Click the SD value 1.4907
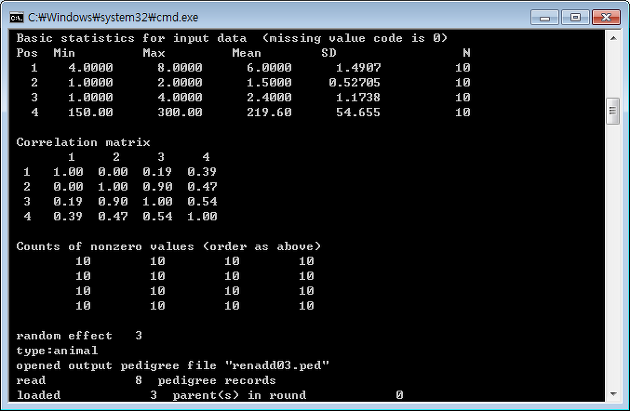This screenshot has height=411, width=630. click(358, 68)
